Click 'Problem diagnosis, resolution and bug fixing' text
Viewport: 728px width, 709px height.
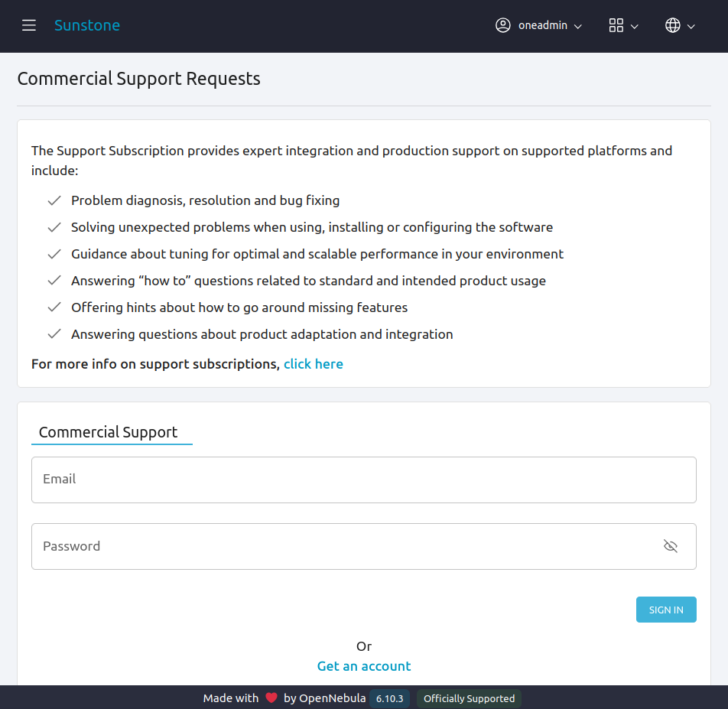click(x=205, y=200)
